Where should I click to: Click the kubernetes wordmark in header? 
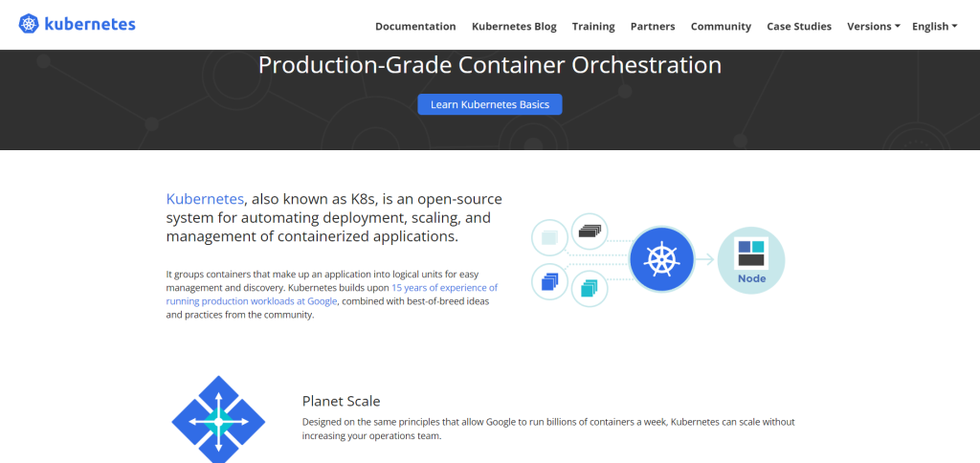pos(90,24)
